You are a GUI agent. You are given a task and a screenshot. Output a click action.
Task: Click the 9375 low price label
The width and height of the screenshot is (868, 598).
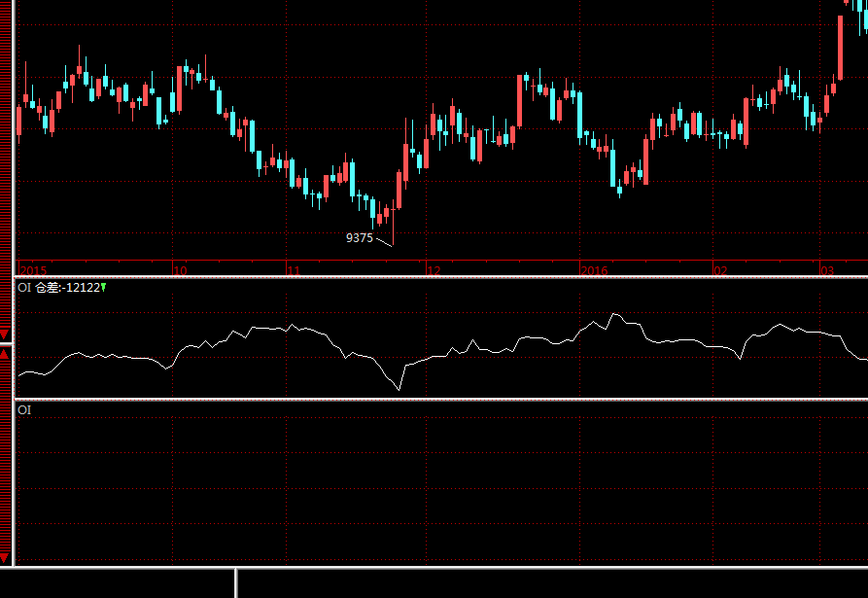(360, 238)
